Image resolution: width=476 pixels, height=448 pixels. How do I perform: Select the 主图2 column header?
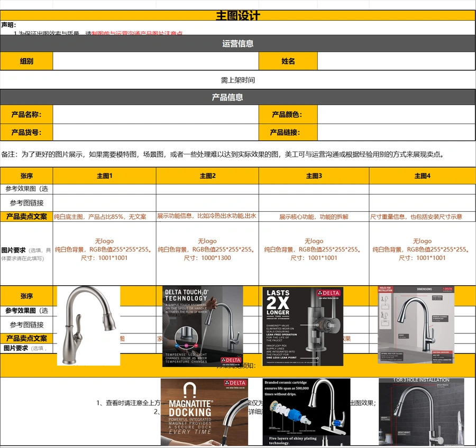[207, 175]
